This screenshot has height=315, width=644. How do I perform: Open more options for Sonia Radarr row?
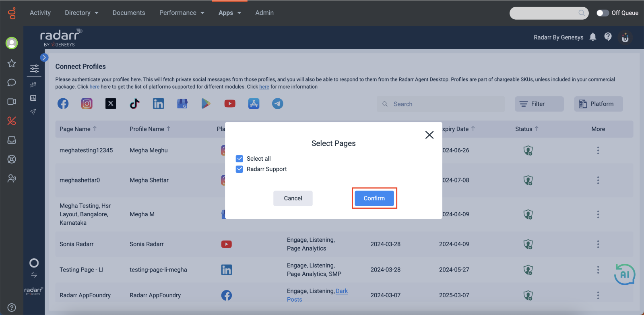point(598,244)
